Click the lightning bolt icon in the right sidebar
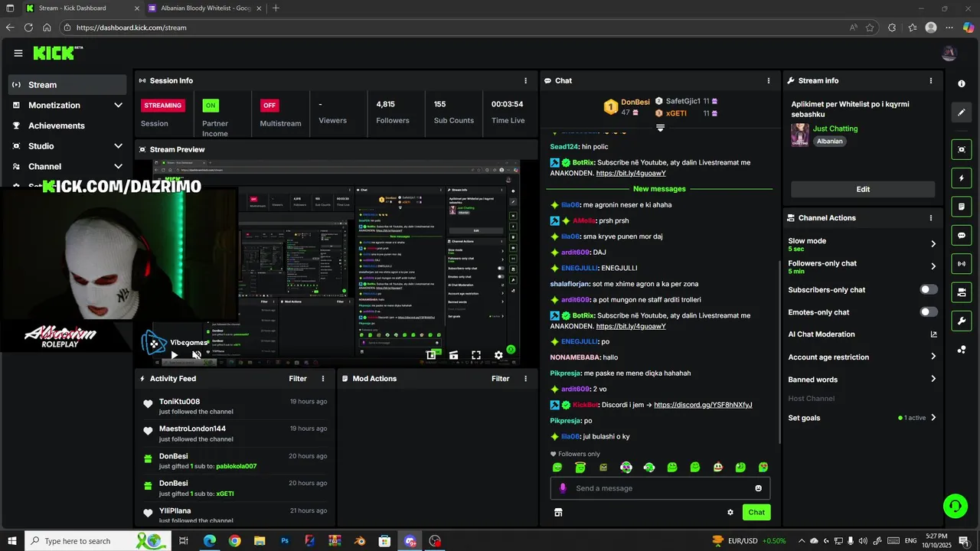Image resolution: width=980 pixels, height=551 pixels. (x=962, y=178)
